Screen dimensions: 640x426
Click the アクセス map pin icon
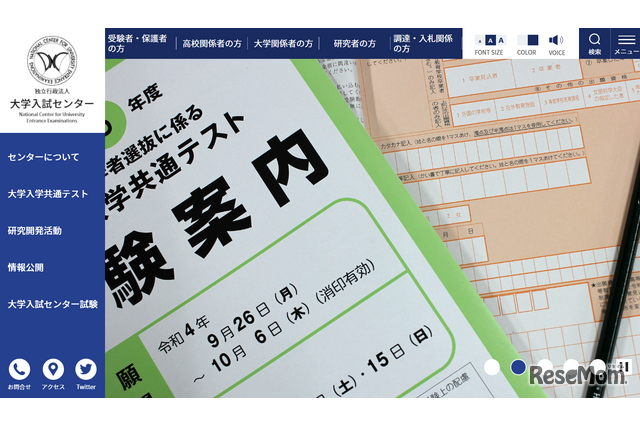pyautogui.click(x=53, y=369)
